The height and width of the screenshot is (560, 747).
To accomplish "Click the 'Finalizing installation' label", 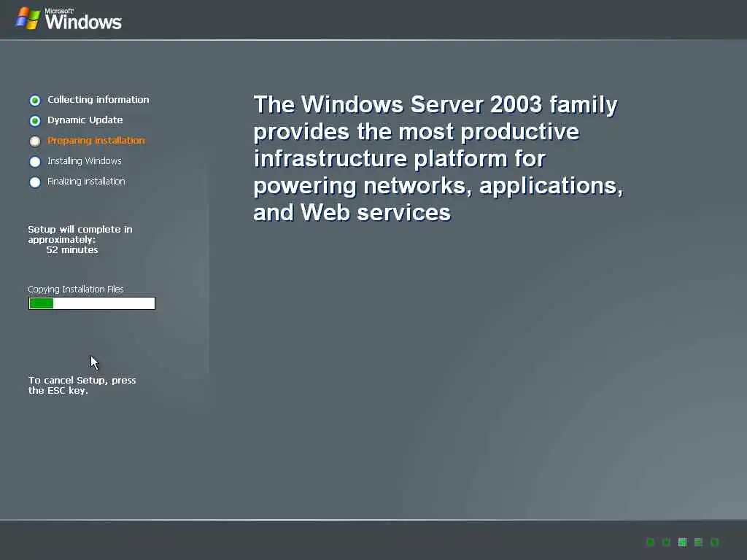I will click(x=86, y=182).
